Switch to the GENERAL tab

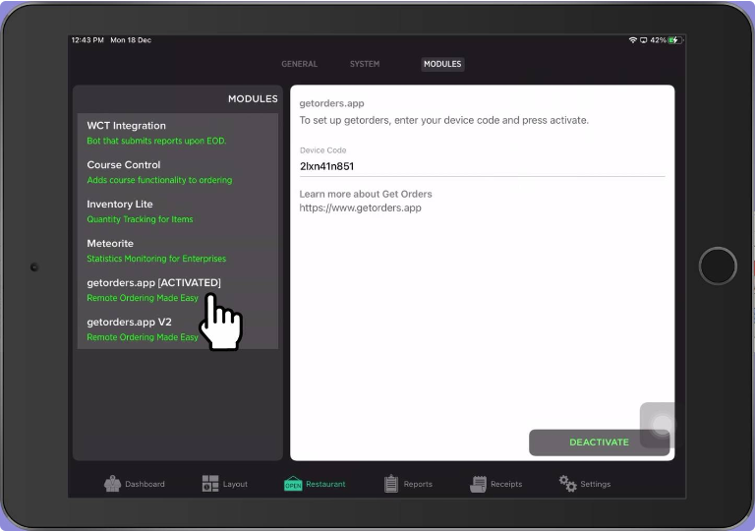[x=300, y=64]
